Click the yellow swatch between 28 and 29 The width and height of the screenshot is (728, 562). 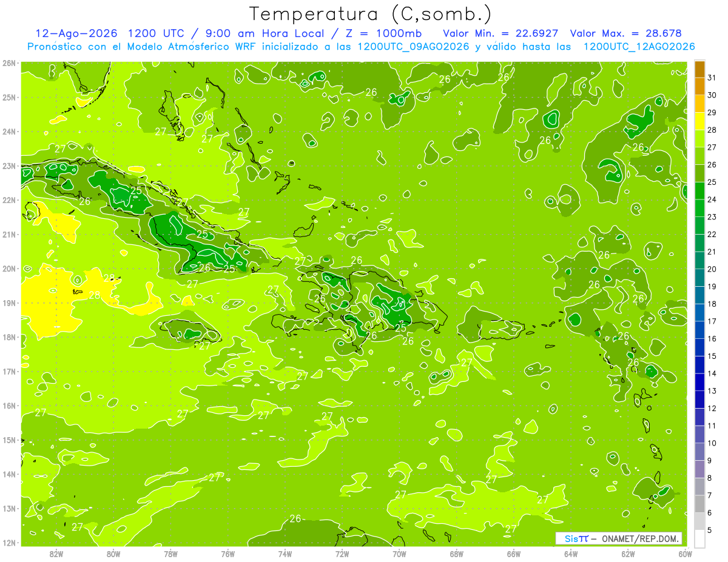pos(699,121)
